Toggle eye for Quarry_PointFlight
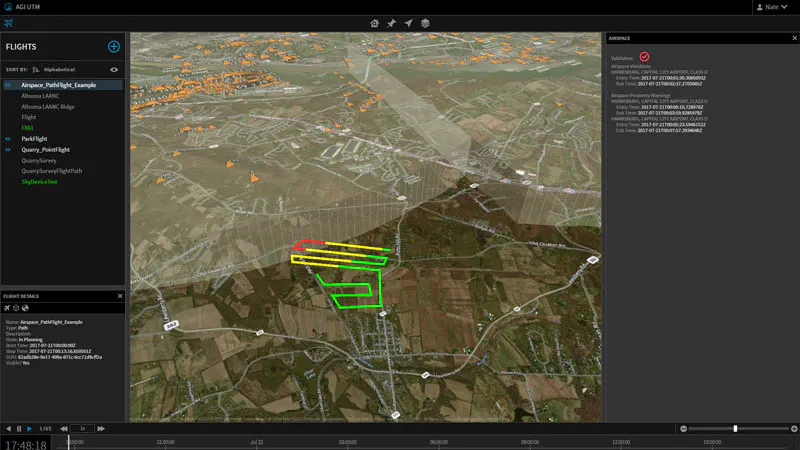 (x=8, y=149)
